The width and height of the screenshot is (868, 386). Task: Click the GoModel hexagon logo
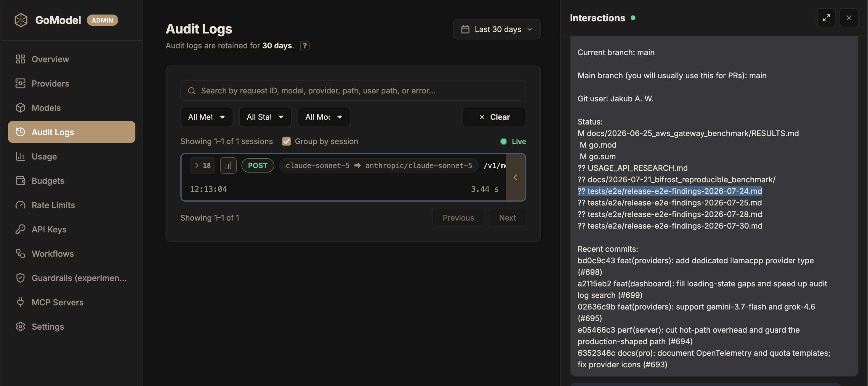pos(21,20)
